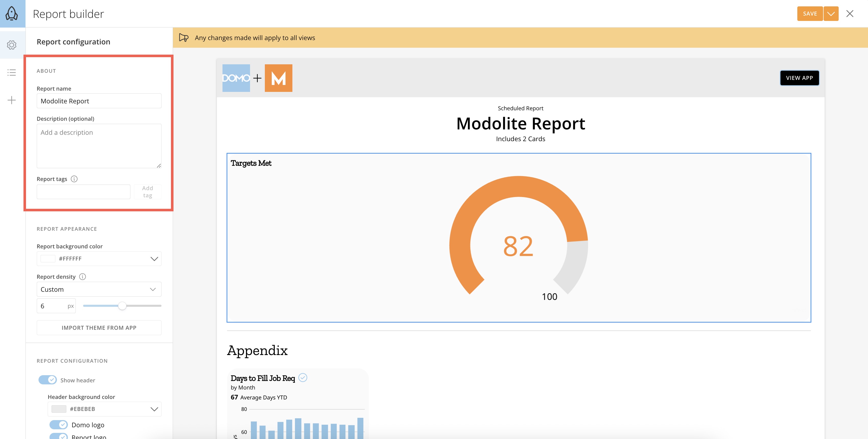This screenshot has height=439, width=868.
Task: Click inside the Report name field
Action: [x=99, y=101]
